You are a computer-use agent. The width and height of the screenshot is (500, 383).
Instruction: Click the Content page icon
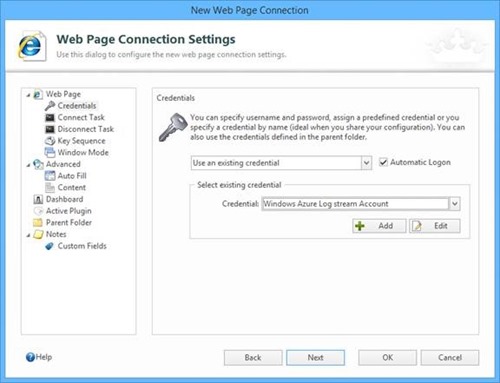coord(50,187)
